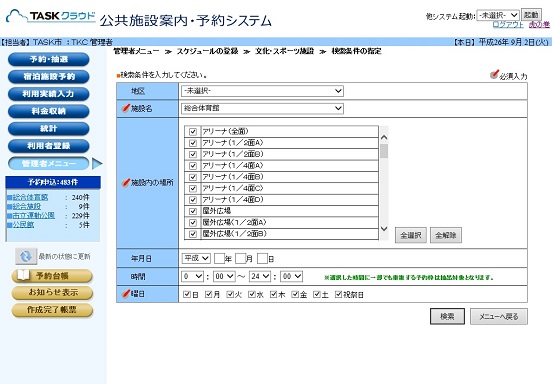Image resolution: width=553 pixels, height=384 pixels.
Task: Toggle the 水 (Wednesday) checkbox
Action: (251, 294)
